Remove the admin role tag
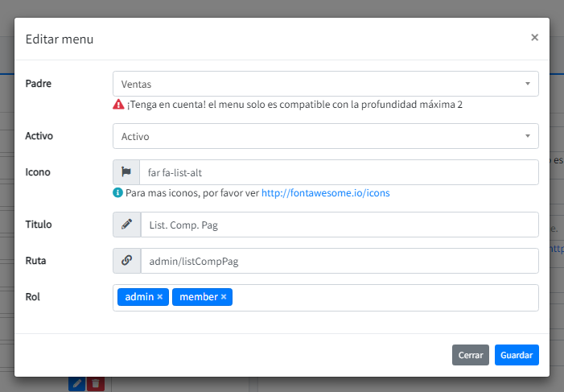Viewport: 564px width, 392px height. [x=160, y=297]
